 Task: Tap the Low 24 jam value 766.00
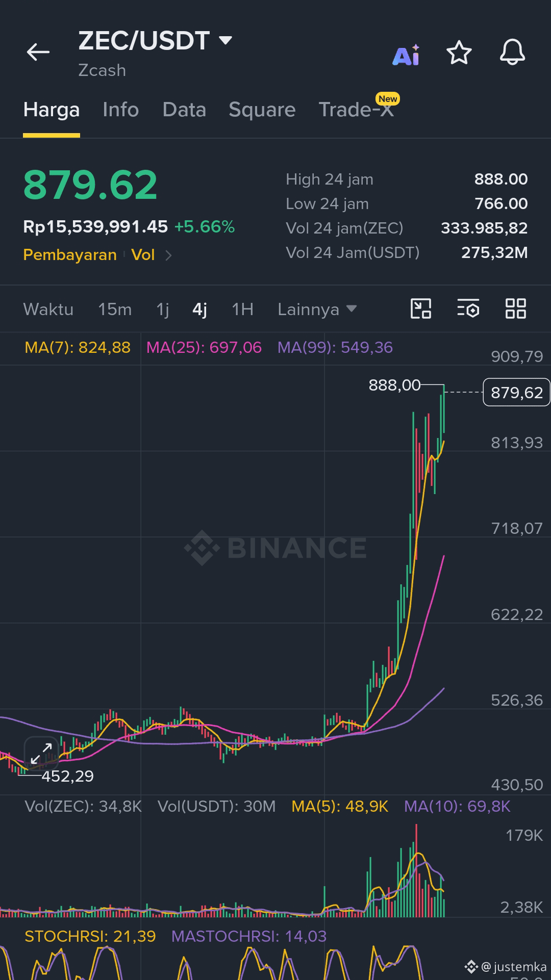pyautogui.click(x=501, y=203)
